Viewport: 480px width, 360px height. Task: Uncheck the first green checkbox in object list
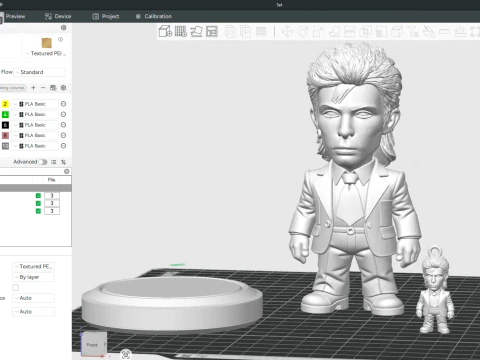[x=38, y=196]
